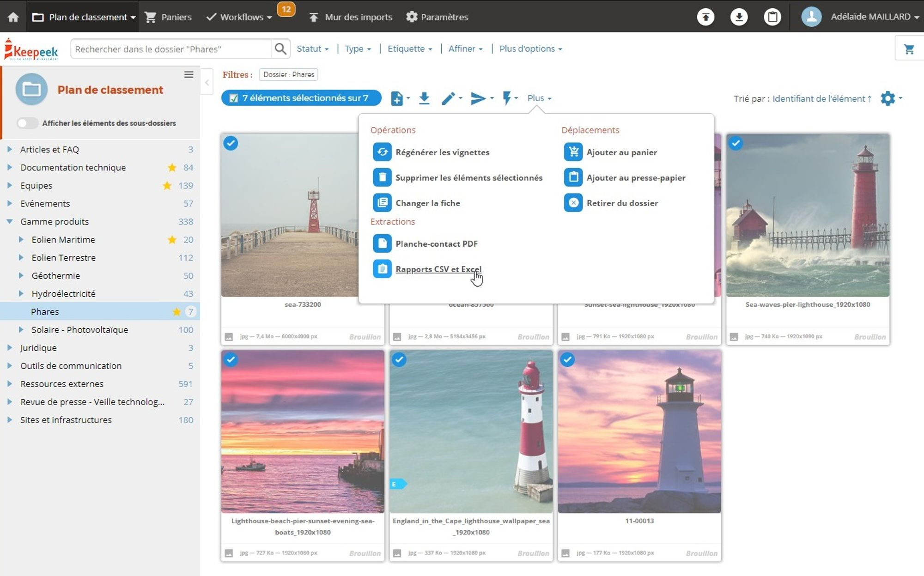Expand the Eolien Terrestre folder
The height and width of the screenshot is (576, 924).
click(21, 257)
